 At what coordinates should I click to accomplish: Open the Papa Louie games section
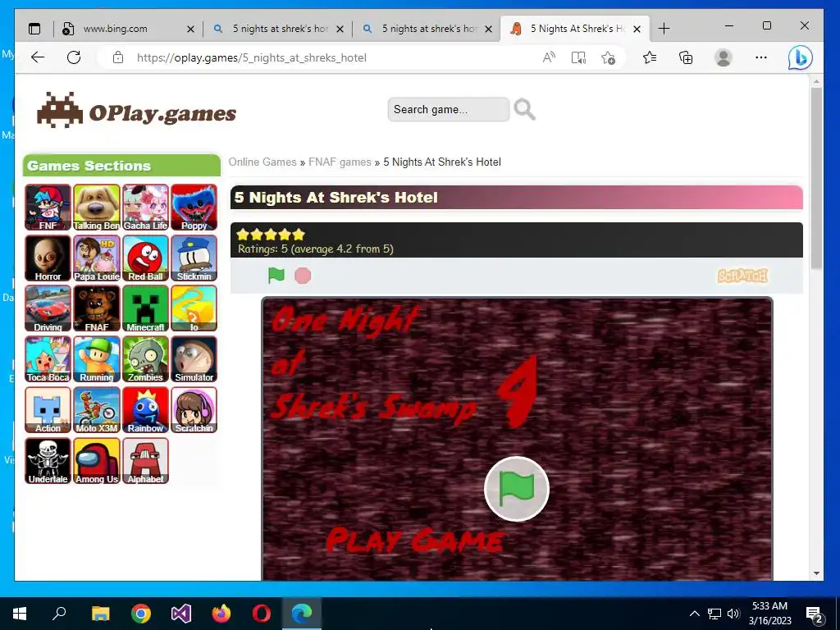pos(97,258)
